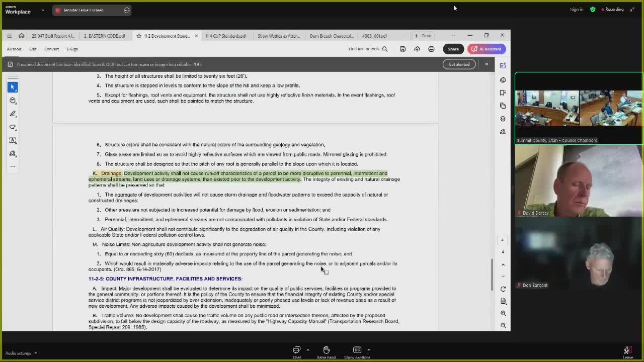
Task: Print the document
Action: tap(431, 49)
